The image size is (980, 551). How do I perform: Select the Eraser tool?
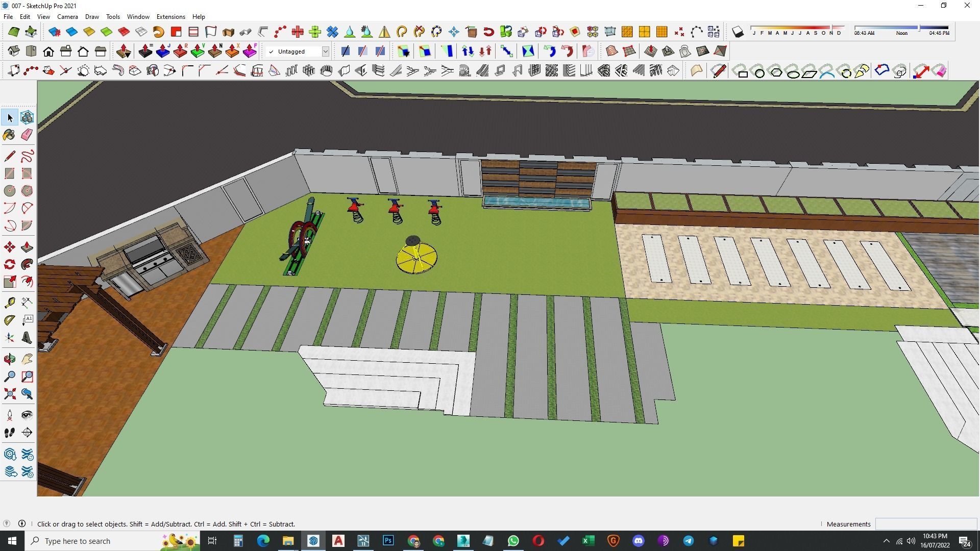[27, 135]
